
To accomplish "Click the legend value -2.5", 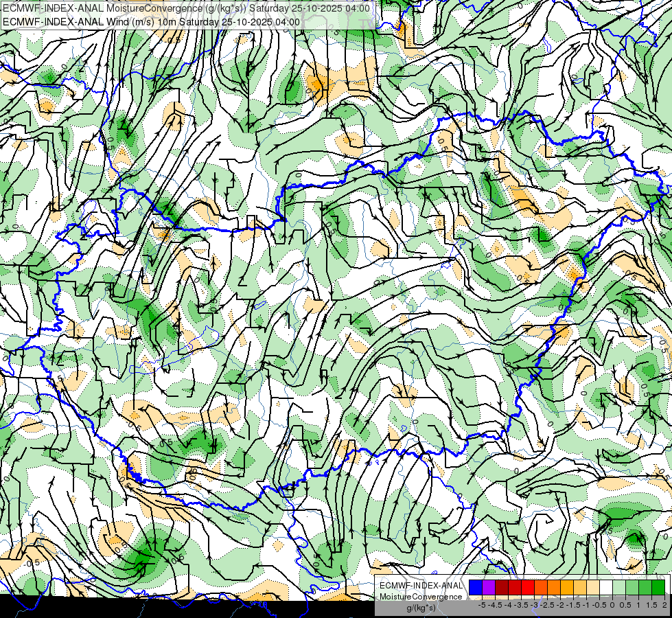I will [547, 605].
